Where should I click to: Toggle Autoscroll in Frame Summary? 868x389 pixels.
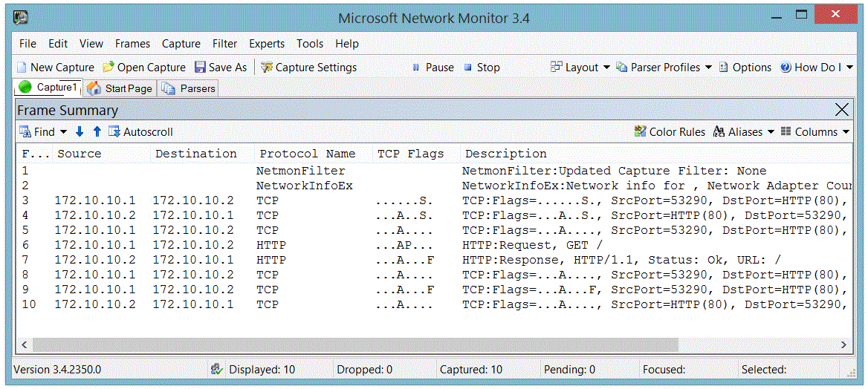click(x=140, y=131)
